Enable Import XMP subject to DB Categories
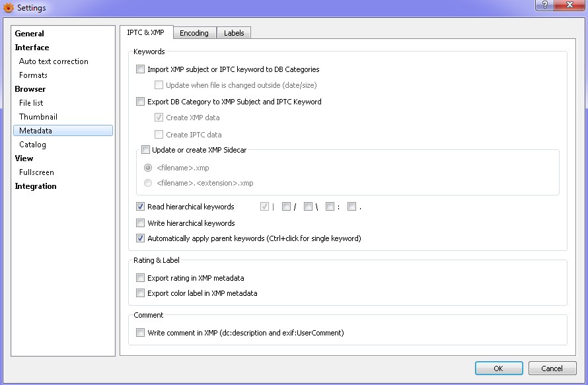Screen dimensions: 588x385 pyautogui.click(x=140, y=69)
